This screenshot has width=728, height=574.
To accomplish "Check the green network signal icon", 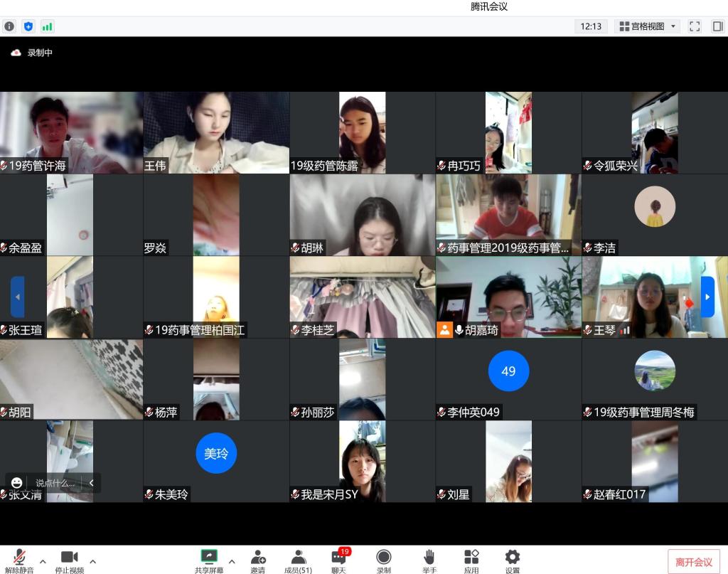I will point(48,26).
